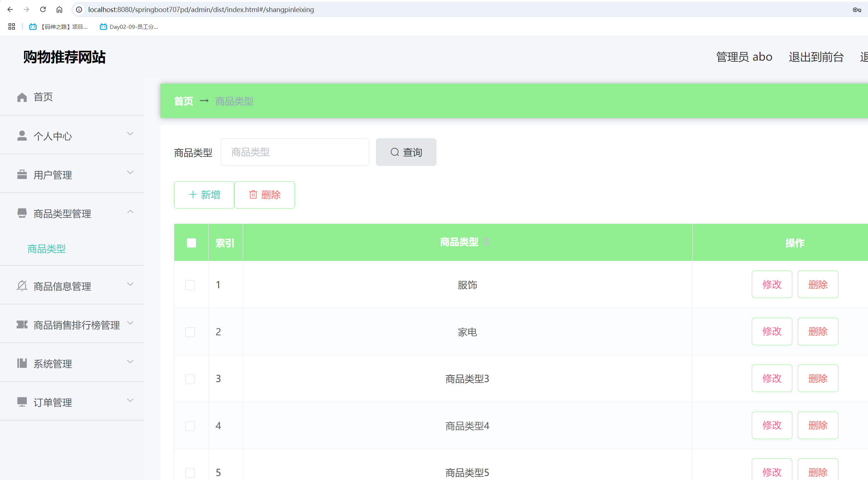Check the checkbox for row 商品类型3
This screenshot has height=480, width=868.
(x=190, y=379)
